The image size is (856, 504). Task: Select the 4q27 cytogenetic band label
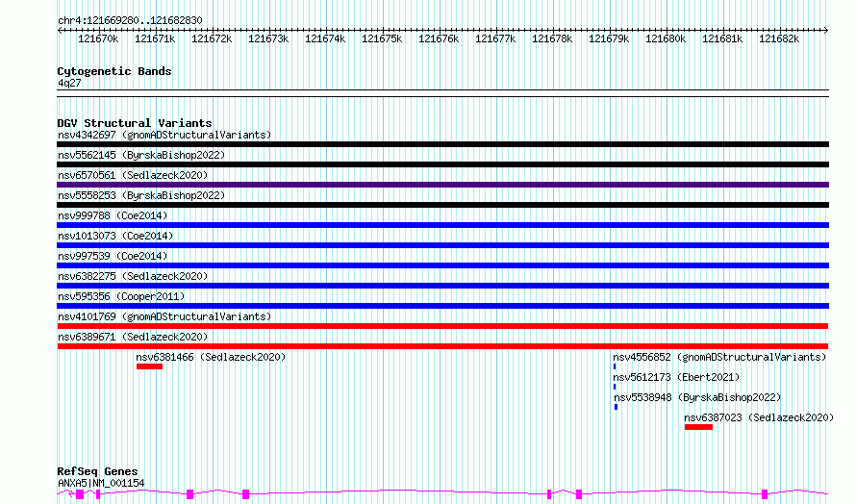click(69, 83)
